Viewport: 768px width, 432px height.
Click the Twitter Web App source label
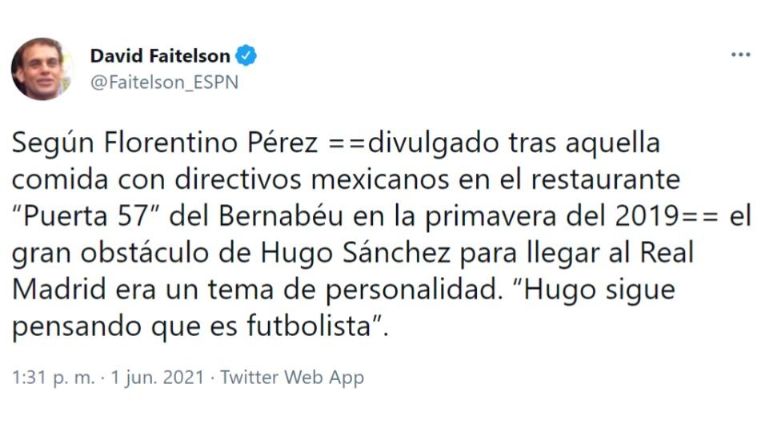(x=292, y=377)
